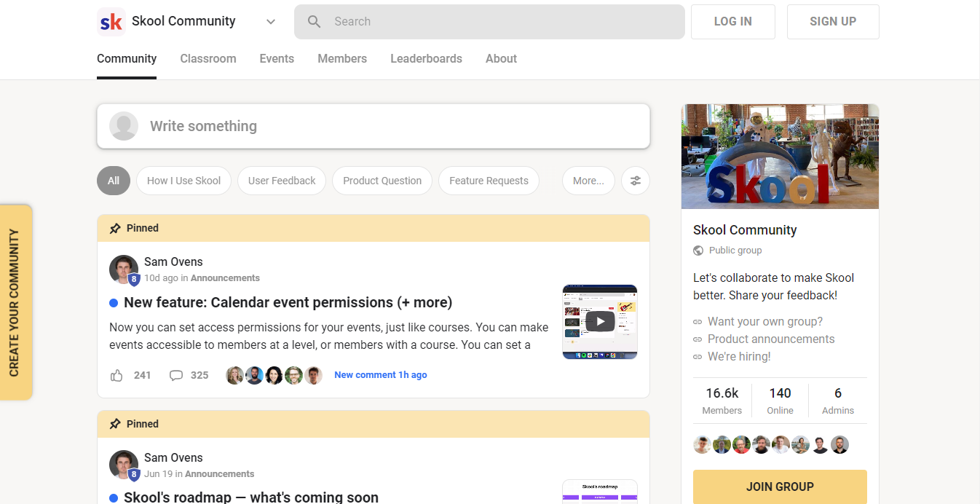
Task: Expand the More... categories dropdown
Action: pos(588,181)
